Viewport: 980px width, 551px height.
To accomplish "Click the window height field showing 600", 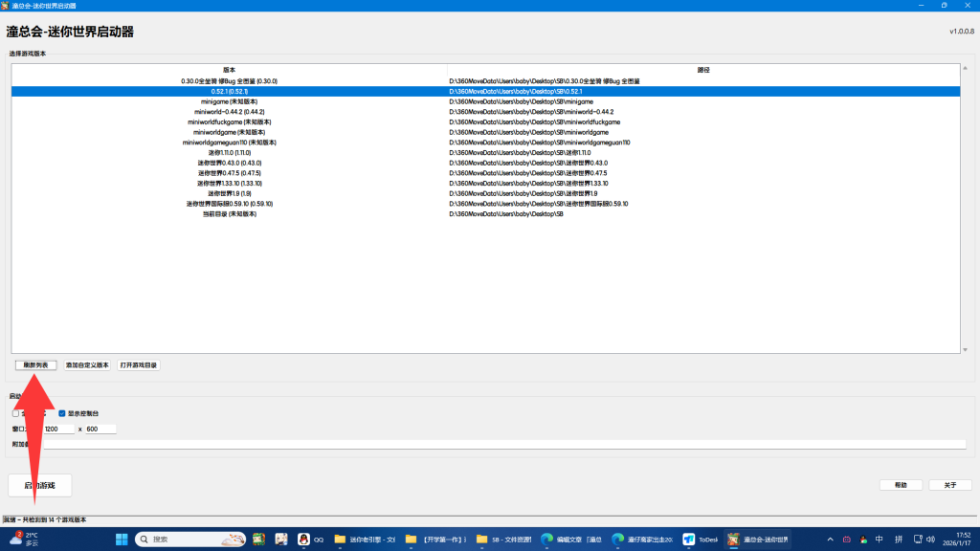I will coord(100,429).
